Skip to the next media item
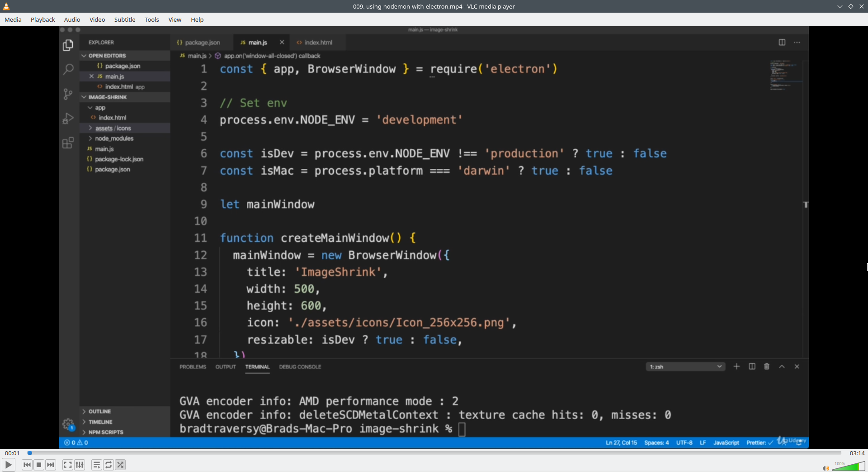868x472 pixels. coord(51,465)
